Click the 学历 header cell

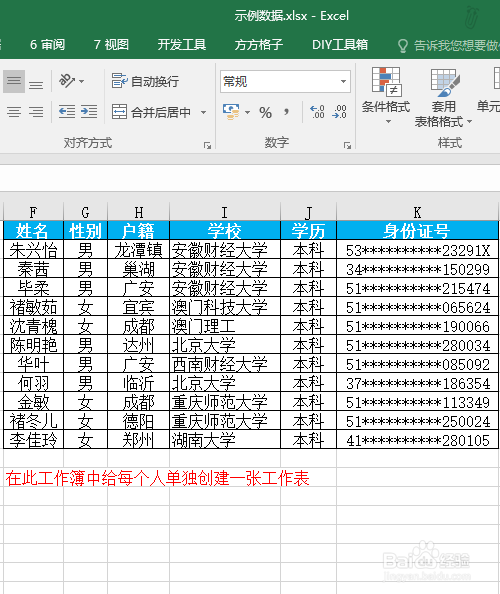(x=308, y=230)
